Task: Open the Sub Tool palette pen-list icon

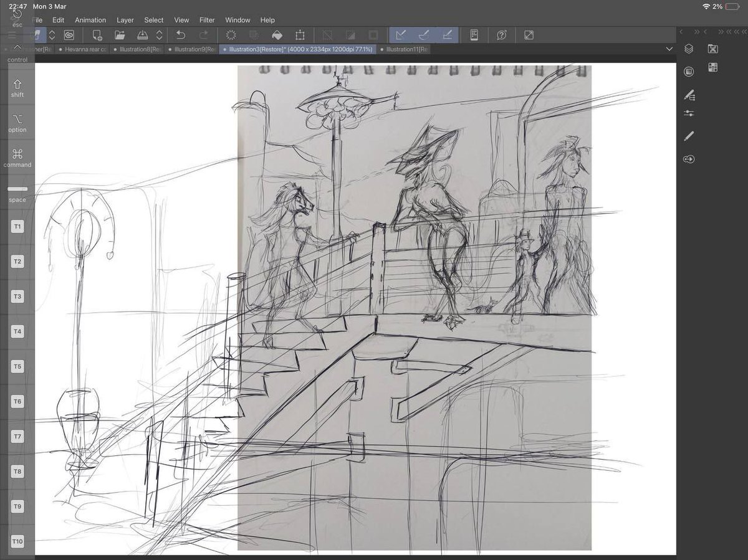Action: [x=689, y=95]
